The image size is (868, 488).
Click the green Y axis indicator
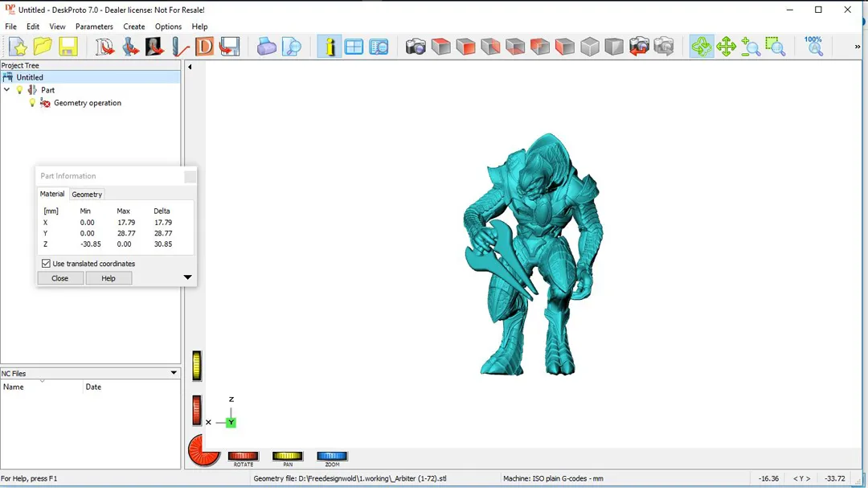coord(231,423)
